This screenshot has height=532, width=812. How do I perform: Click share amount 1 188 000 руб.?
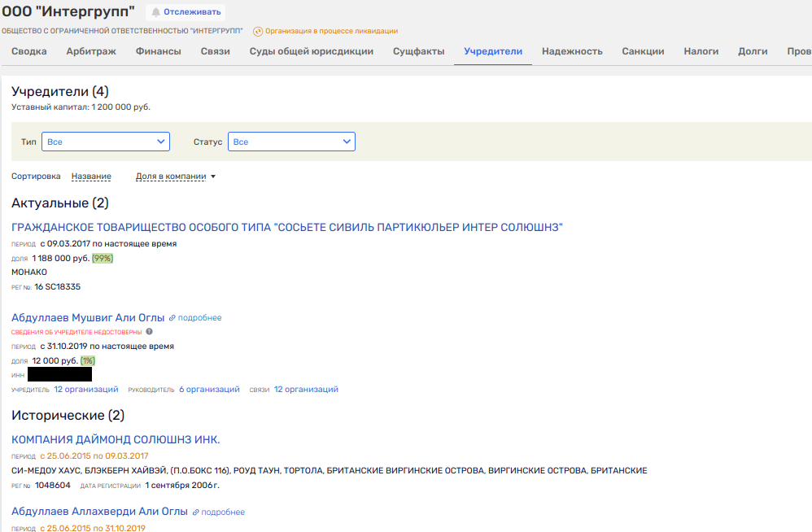pyautogui.click(x=60, y=258)
